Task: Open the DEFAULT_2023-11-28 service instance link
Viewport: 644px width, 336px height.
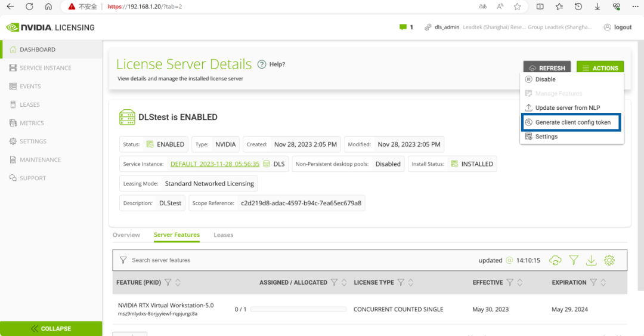Action: (215, 164)
